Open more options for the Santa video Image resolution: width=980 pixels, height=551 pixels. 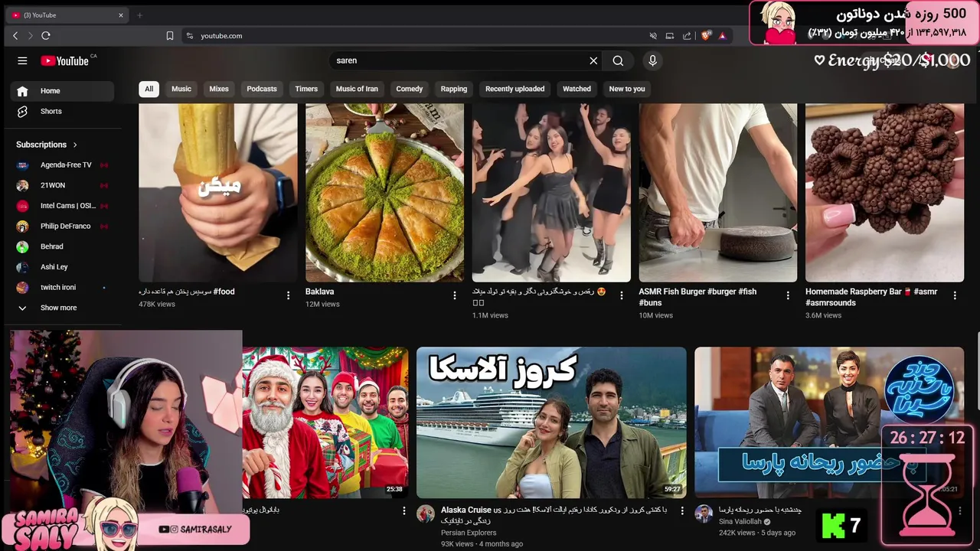[404, 510]
